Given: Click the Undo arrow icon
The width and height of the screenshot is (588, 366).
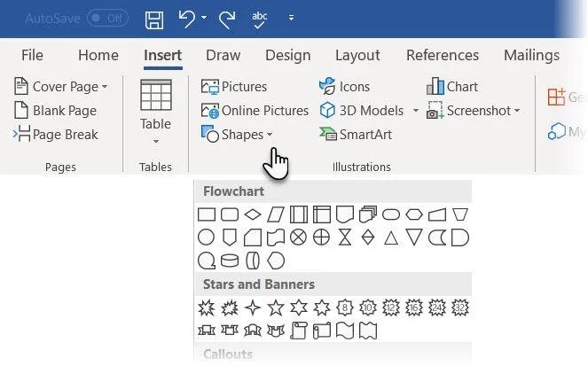Looking at the screenshot, I should 187,19.
